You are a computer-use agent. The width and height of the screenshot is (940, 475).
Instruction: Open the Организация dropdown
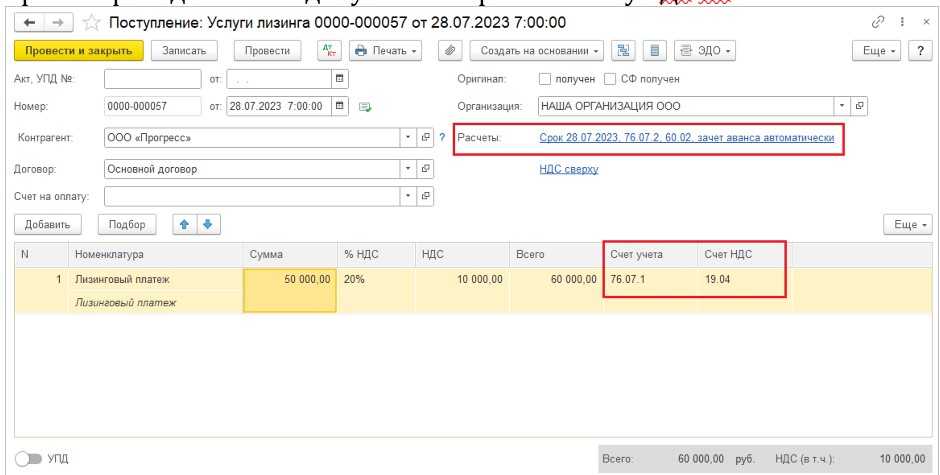click(x=842, y=106)
